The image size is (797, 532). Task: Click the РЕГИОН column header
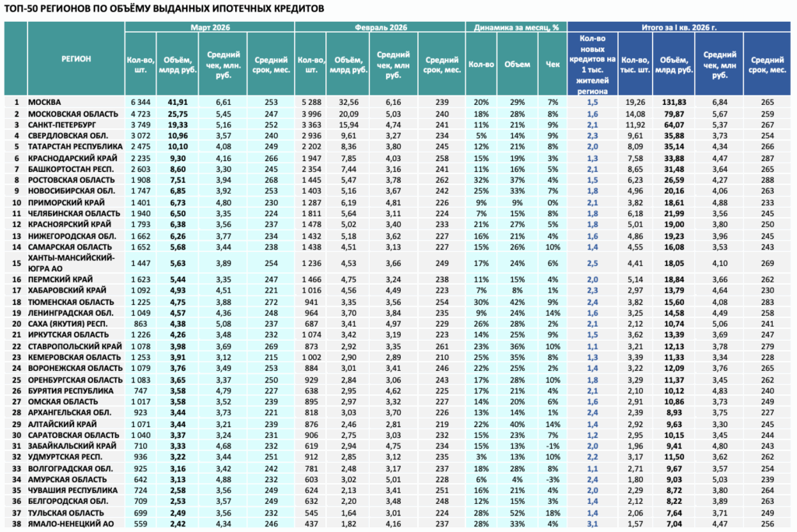[x=76, y=59]
